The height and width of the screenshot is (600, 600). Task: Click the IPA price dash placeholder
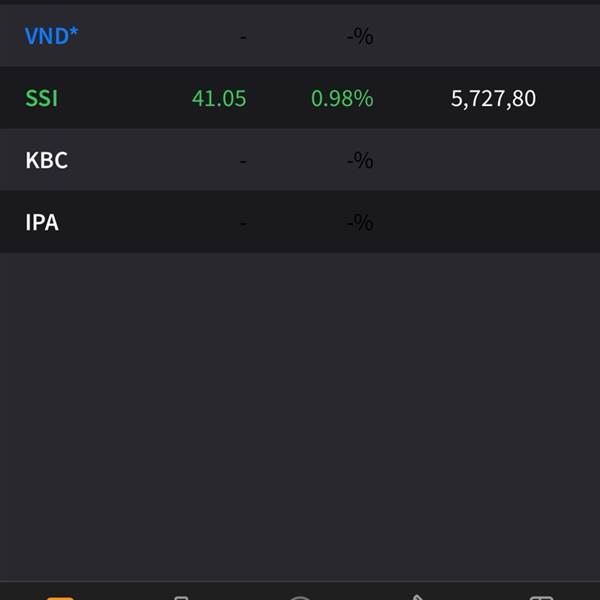click(243, 222)
